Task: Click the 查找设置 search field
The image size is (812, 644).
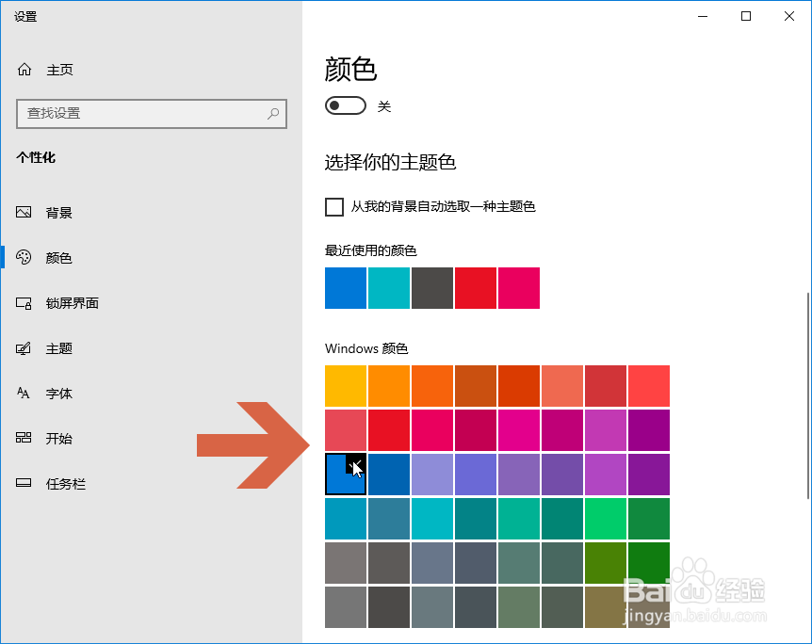Action: [152, 113]
